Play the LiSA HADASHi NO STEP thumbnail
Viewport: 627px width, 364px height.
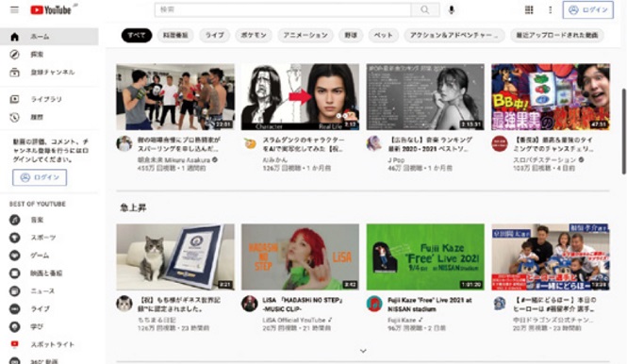coord(300,256)
